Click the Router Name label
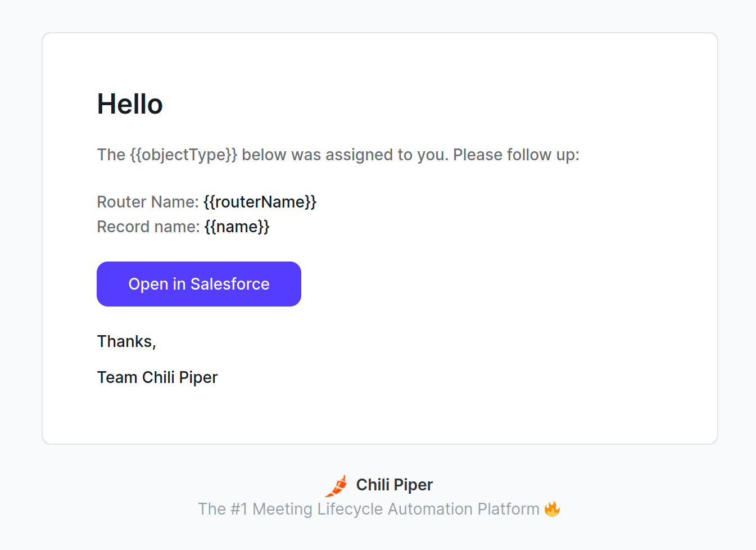Screen dimensions: 756x550 [148, 202]
